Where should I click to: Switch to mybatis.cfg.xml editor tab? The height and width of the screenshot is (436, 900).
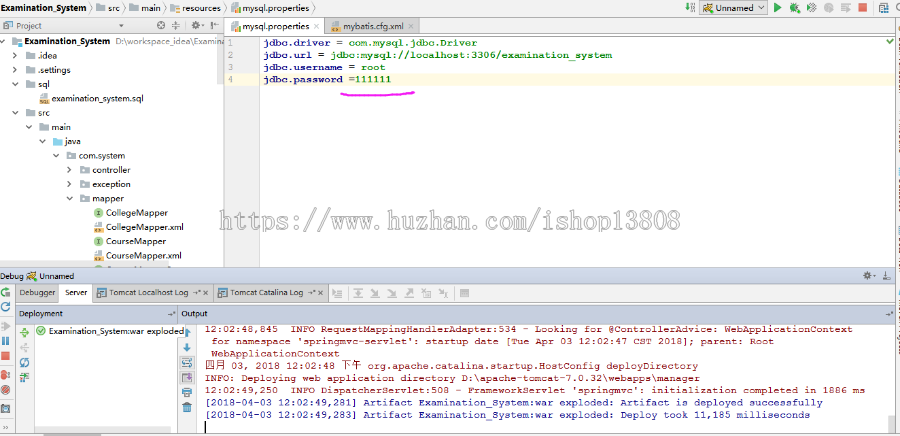pos(374,26)
